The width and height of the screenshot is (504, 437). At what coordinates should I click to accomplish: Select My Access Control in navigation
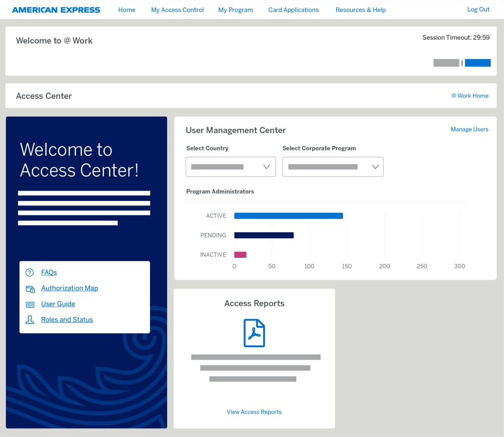coord(177,10)
